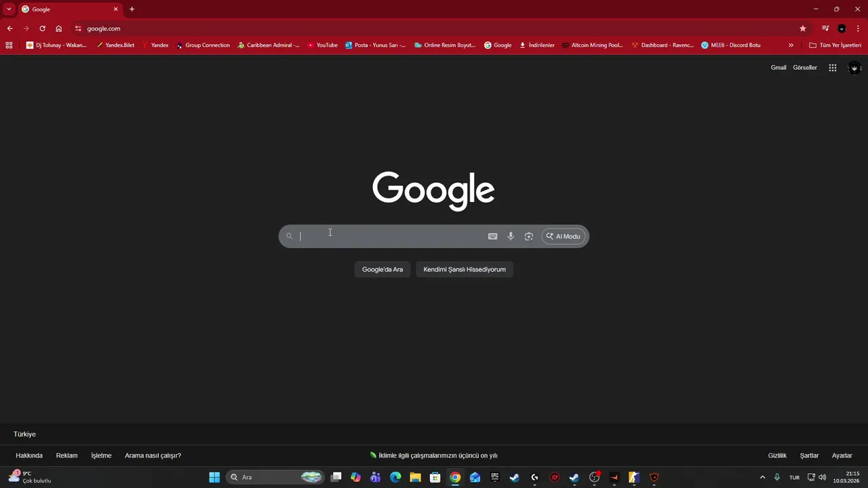This screenshot has width=868, height=488.
Task: Open the Windows Start menu
Action: point(214,477)
